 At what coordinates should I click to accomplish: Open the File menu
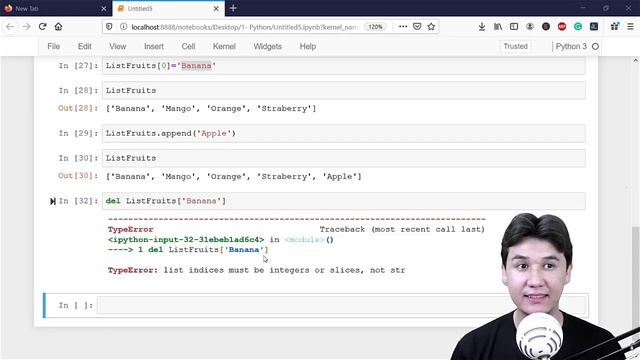pos(53,47)
